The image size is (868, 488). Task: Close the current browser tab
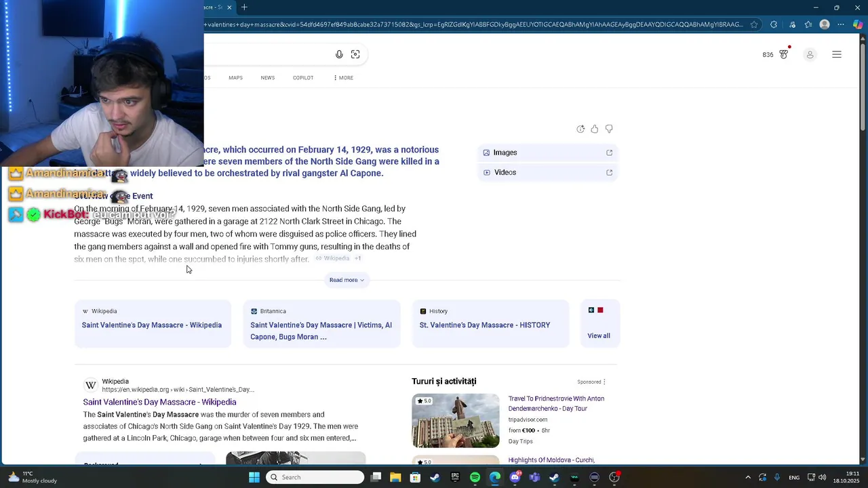click(229, 7)
